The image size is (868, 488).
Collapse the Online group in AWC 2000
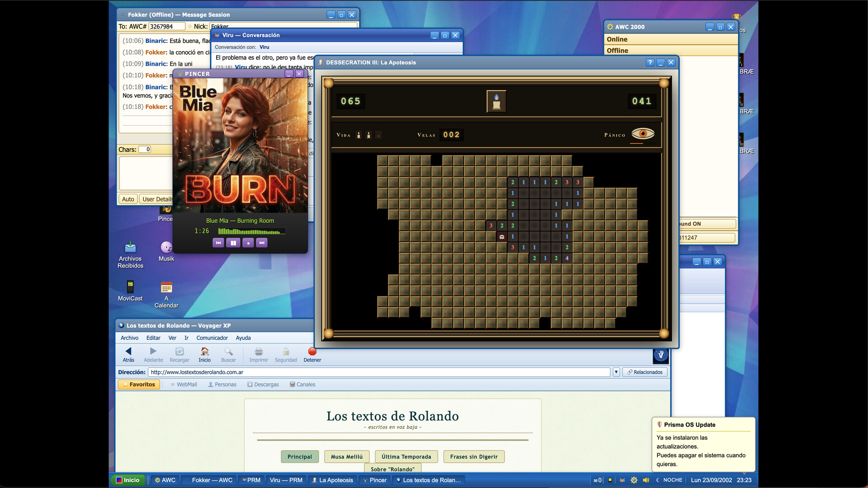(671, 39)
